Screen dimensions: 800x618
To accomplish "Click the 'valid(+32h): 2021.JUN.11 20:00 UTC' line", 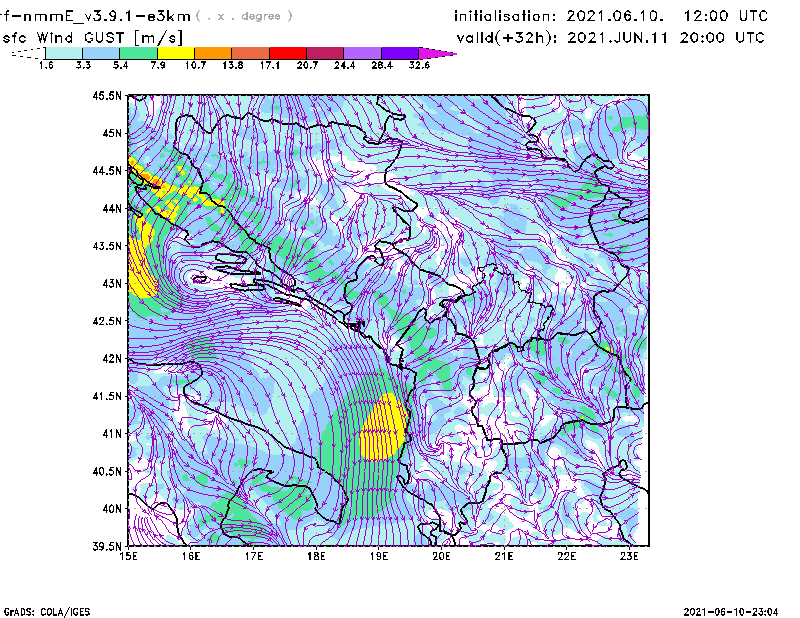I will [x=611, y=38].
